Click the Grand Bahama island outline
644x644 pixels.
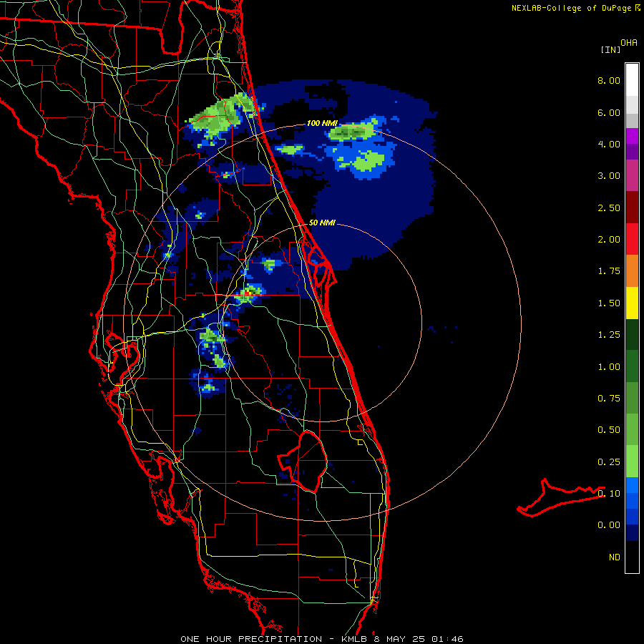pyautogui.click(x=560, y=498)
